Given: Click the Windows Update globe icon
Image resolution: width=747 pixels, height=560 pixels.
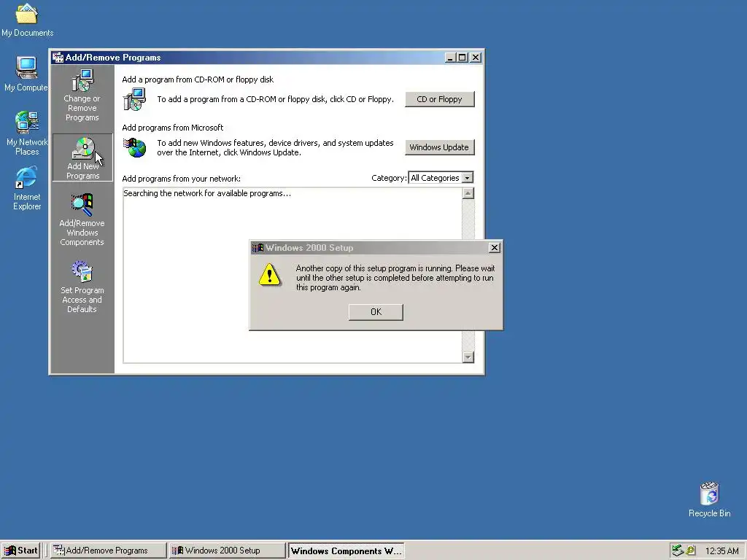Looking at the screenshot, I should 135,147.
